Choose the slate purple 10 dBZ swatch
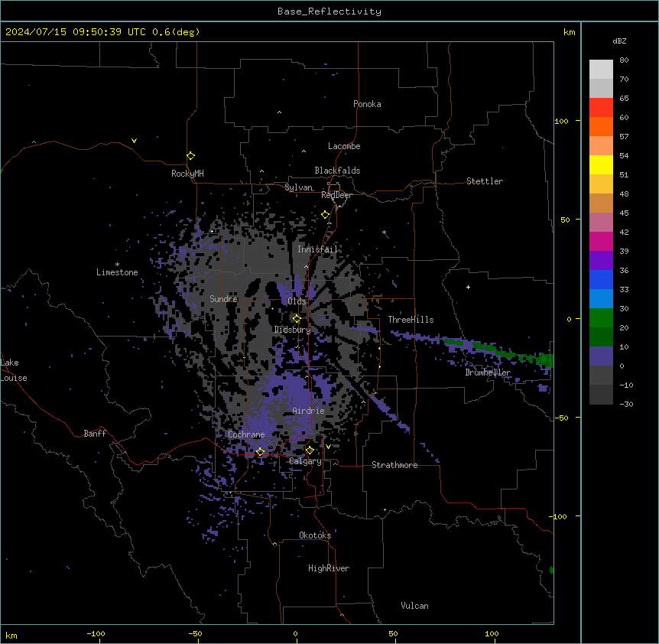The image size is (659, 644). coord(601,356)
